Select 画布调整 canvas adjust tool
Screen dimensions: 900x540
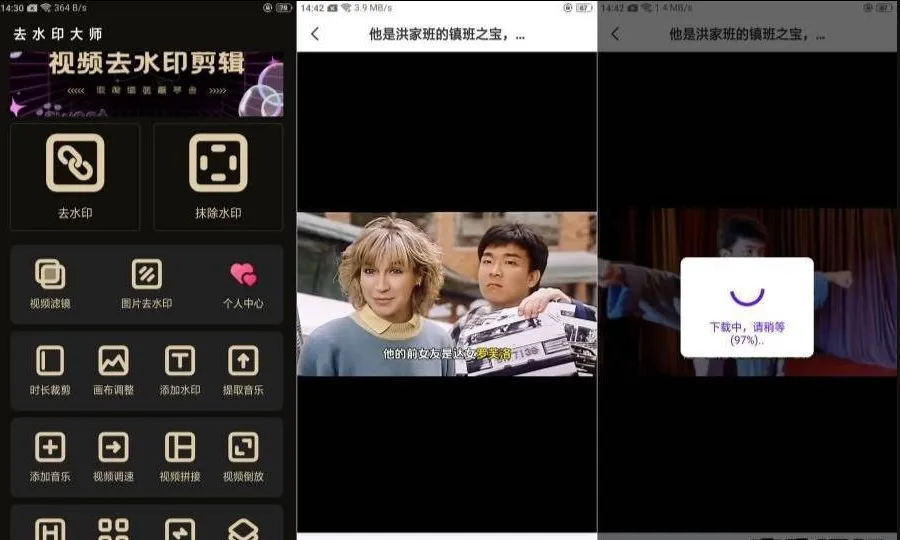[114, 371]
